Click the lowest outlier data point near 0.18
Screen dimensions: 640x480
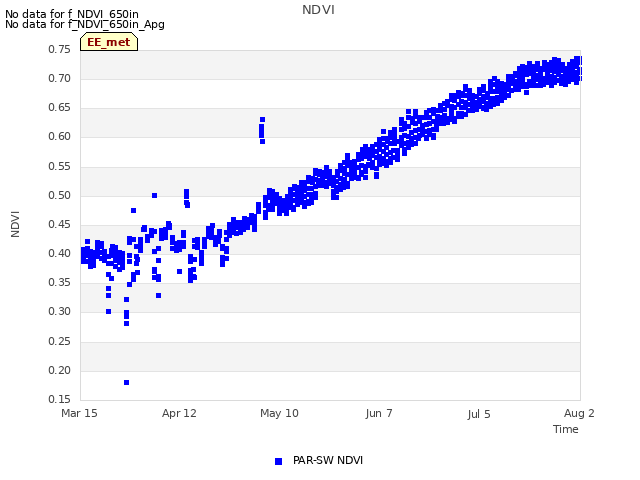tap(127, 382)
